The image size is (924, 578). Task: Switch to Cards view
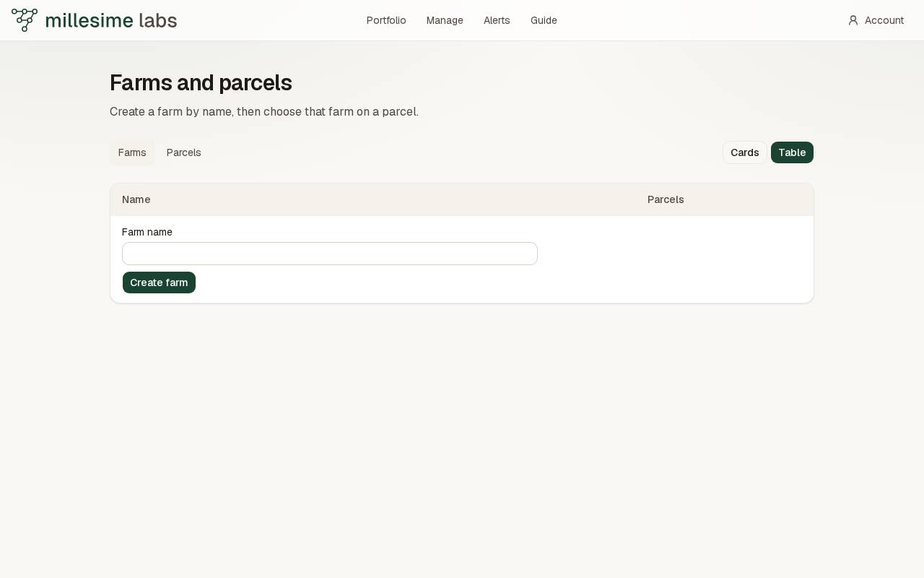coord(745,152)
